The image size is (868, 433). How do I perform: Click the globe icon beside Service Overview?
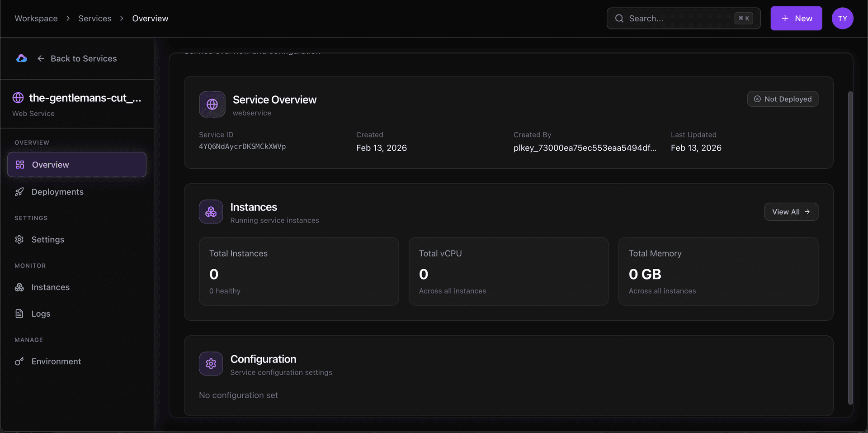coord(212,104)
